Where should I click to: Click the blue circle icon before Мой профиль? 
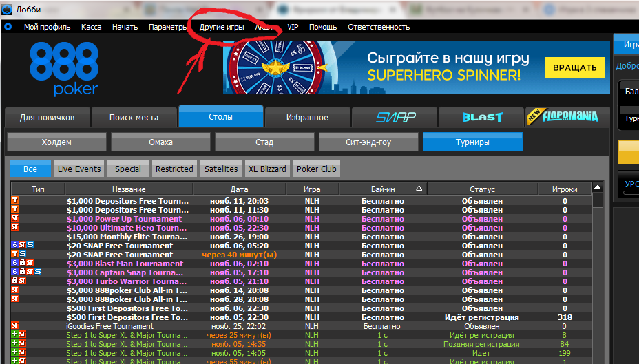pyautogui.click(x=8, y=27)
